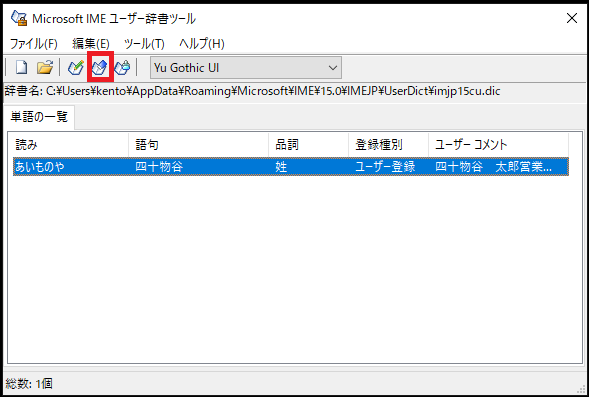The height and width of the screenshot is (397, 589).
Task: Open the 編集(E) menu
Action: [91, 44]
